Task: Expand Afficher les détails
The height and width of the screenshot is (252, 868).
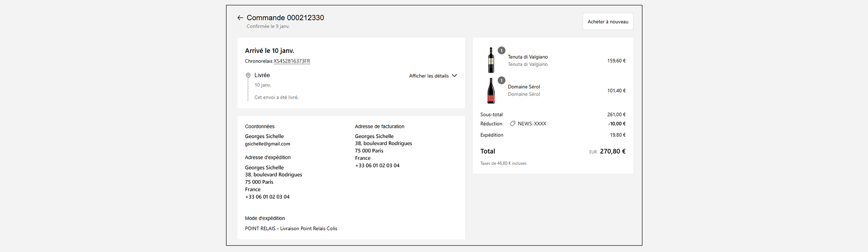Action: 429,76
